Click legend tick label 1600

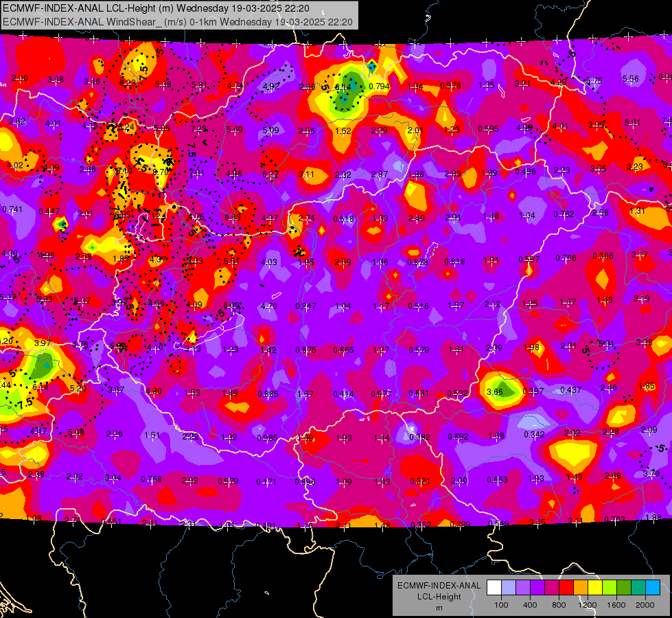point(616,605)
